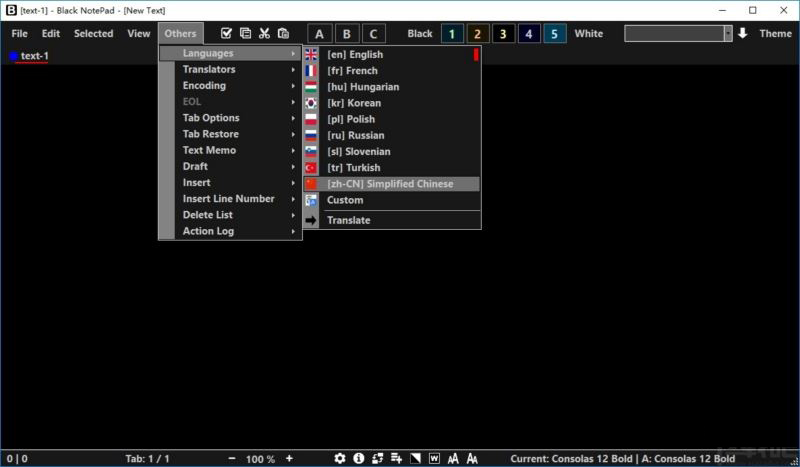Click Translate in the language submenu
The image size is (800, 467).
click(x=392, y=220)
